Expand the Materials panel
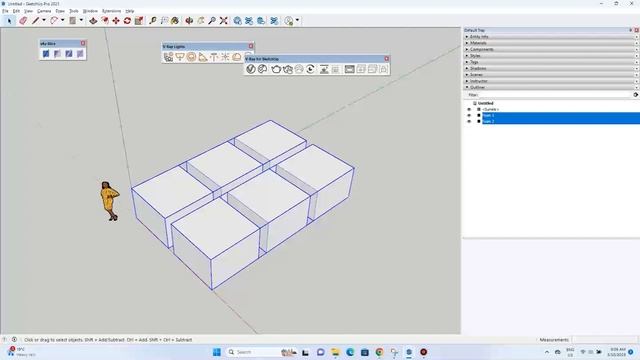The height and width of the screenshot is (360, 640). click(x=467, y=43)
